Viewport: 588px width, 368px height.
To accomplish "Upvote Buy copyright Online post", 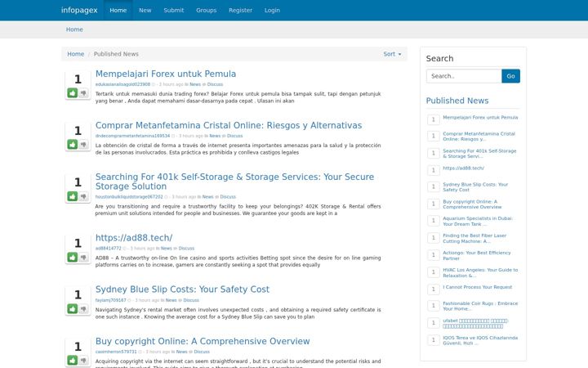I will (x=73, y=361).
